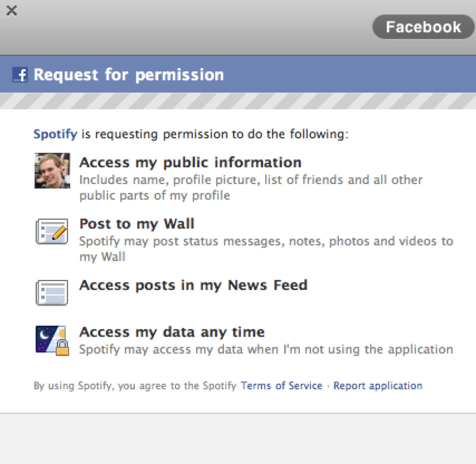Close the permission dialog with the X
The height and width of the screenshot is (464, 476).
pyautogui.click(x=12, y=11)
